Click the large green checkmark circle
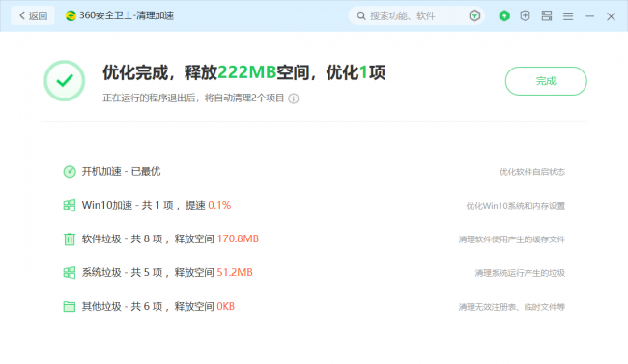This screenshot has width=628, height=364. 65,81
